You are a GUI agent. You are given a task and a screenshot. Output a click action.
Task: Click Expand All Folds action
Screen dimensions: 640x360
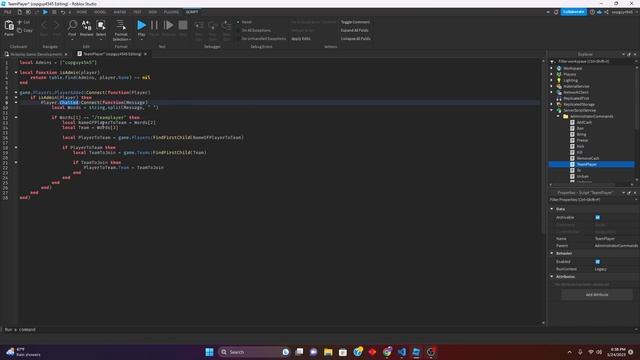(354, 30)
